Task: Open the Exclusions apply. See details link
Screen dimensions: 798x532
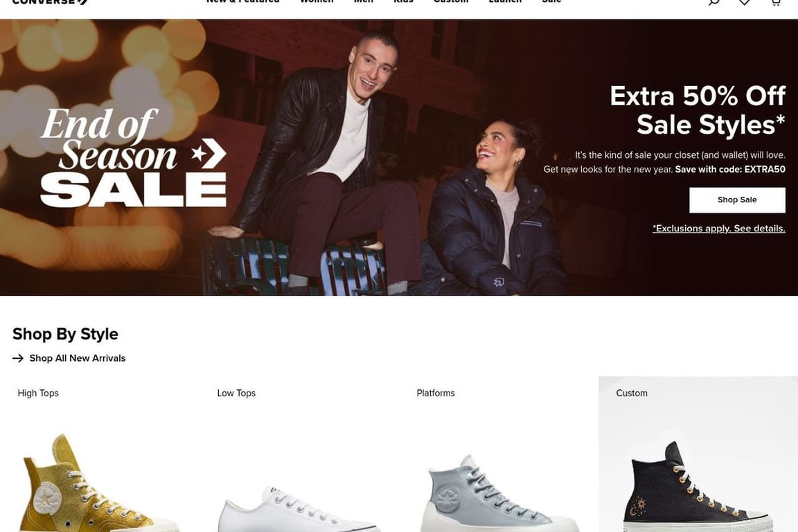Action: tap(718, 229)
